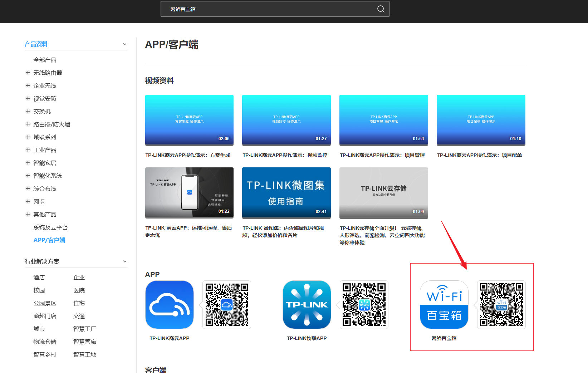This screenshot has width=588, height=373.
Task: Open the 智慧乡村 industry solution
Action: pyautogui.click(x=45, y=354)
